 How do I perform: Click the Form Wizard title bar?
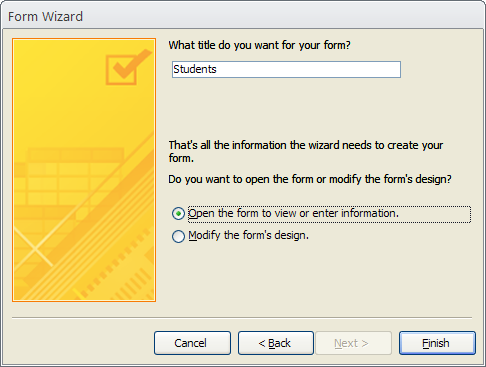pos(243,16)
